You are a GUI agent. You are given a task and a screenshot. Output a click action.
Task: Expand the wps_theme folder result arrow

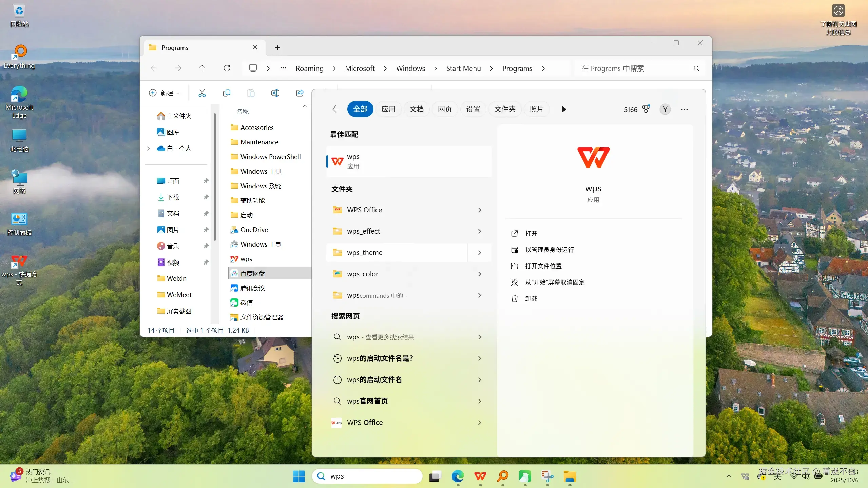click(x=479, y=253)
